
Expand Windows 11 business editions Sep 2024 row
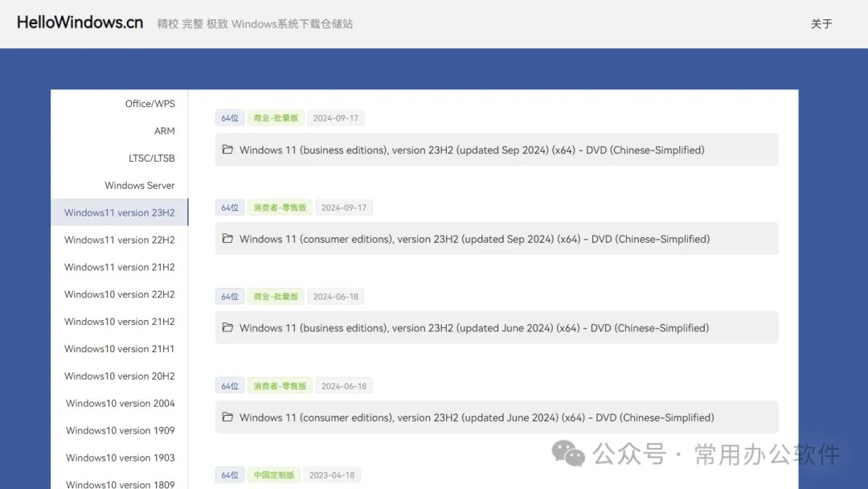click(497, 150)
